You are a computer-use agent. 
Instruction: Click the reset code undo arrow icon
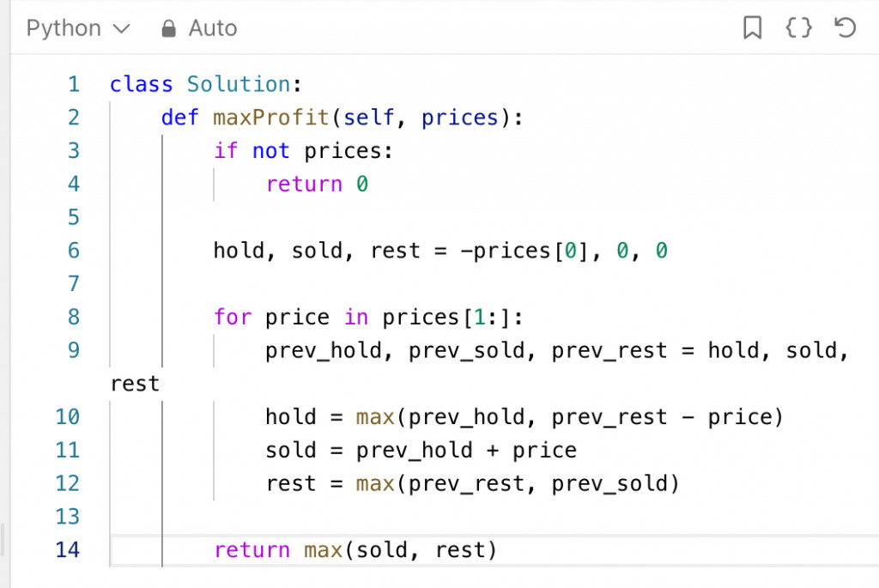click(845, 28)
